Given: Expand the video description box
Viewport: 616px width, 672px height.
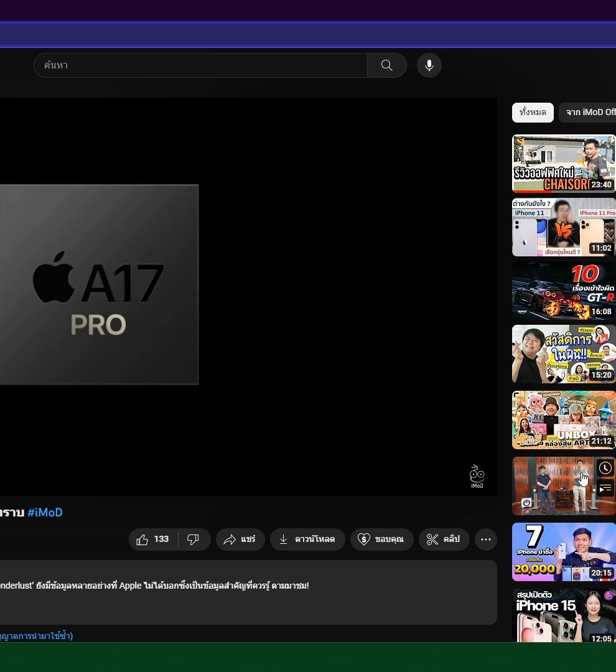Looking at the screenshot, I should tap(249, 592).
